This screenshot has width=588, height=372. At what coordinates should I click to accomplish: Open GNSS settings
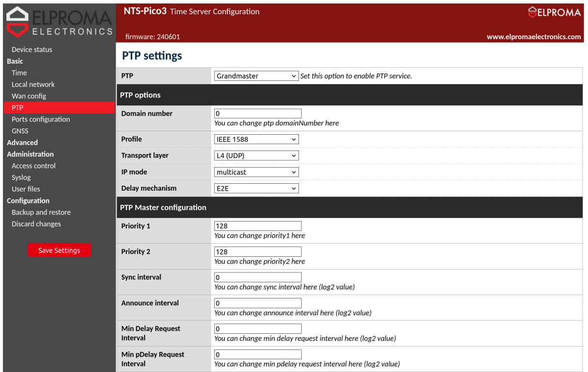pos(20,130)
